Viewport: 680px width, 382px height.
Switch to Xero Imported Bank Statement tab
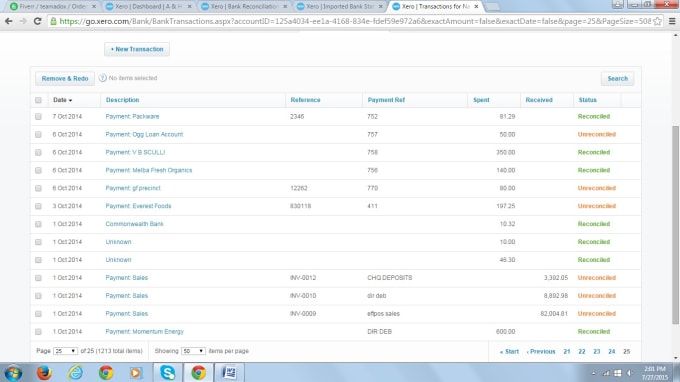340,7
